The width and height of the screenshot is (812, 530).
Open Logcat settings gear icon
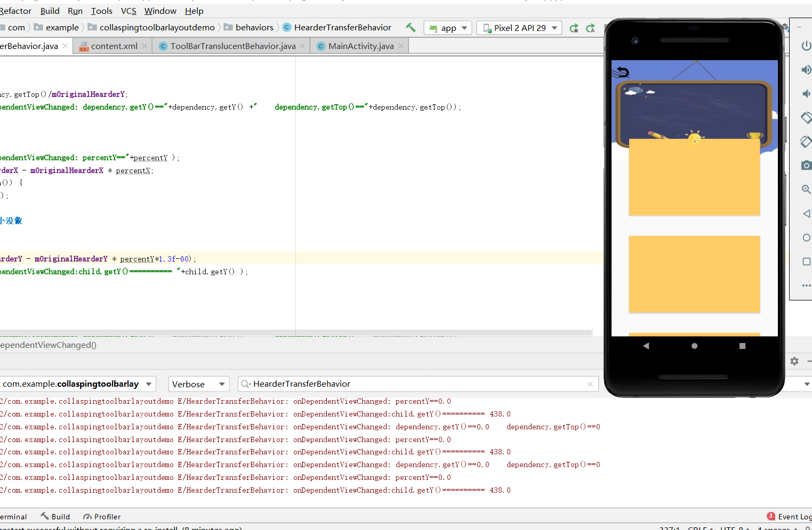coord(794,361)
